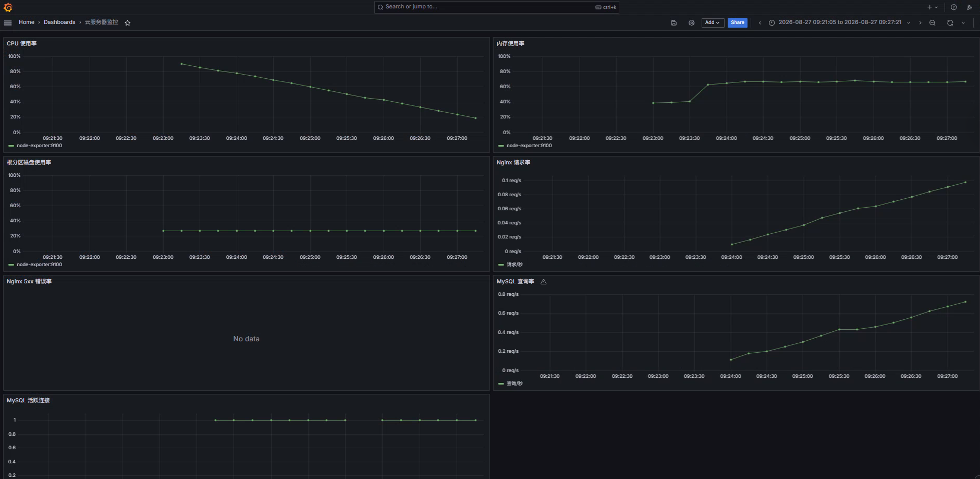980x479 pixels.
Task: Click the last MySQL 查询率 data point
Action: pyautogui.click(x=965, y=302)
